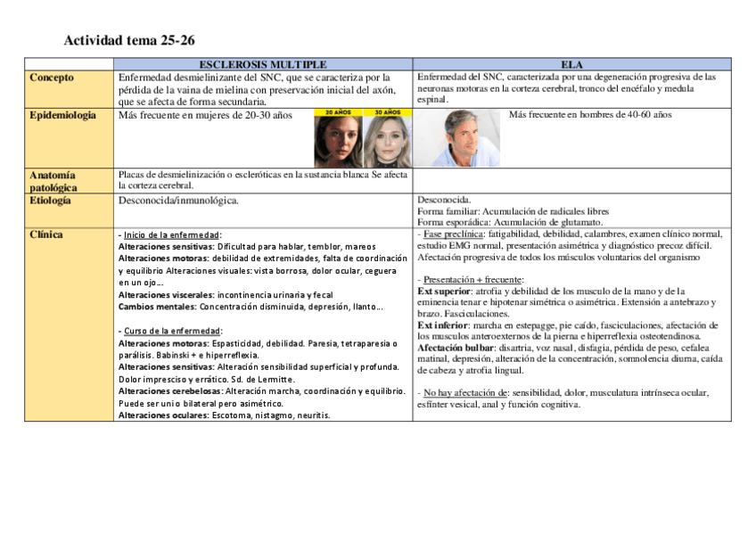Viewport: 756px width, 534px height.
Task: Click 'Más frecuente en hombres de 40-60 años'
Action: point(590,115)
